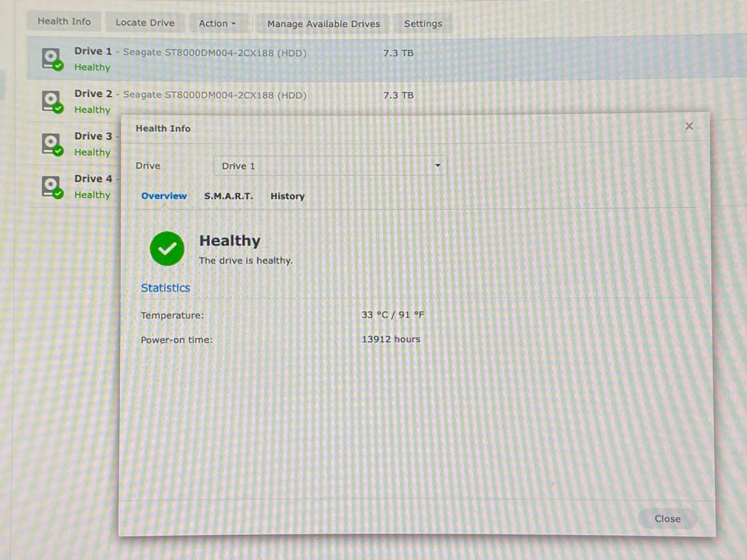The width and height of the screenshot is (747, 560).
Task: Click the Close button
Action: [666, 519]
